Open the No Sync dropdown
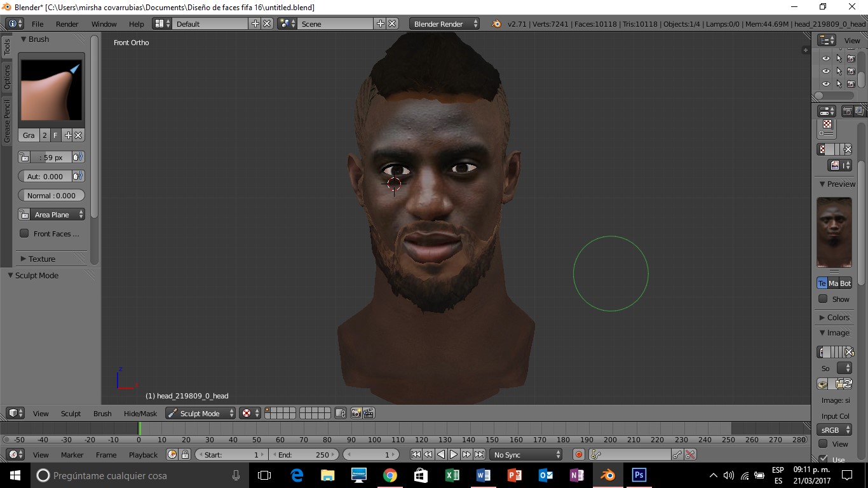This screenshot has height=488, width=868. pos(527,454)
